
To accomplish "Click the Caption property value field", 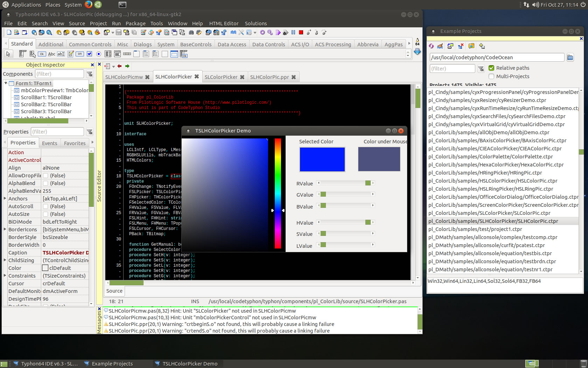I will pyautogui.click(x=65, y=253).
